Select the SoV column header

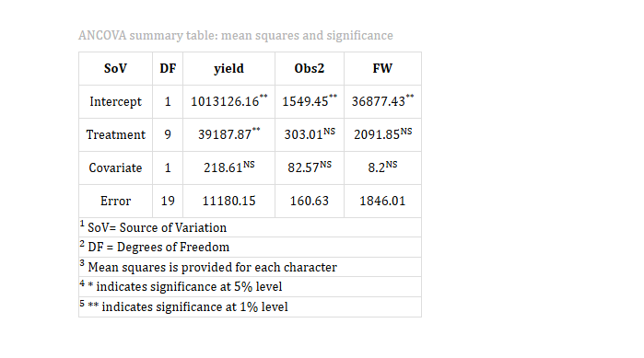(x=115, y=68)
